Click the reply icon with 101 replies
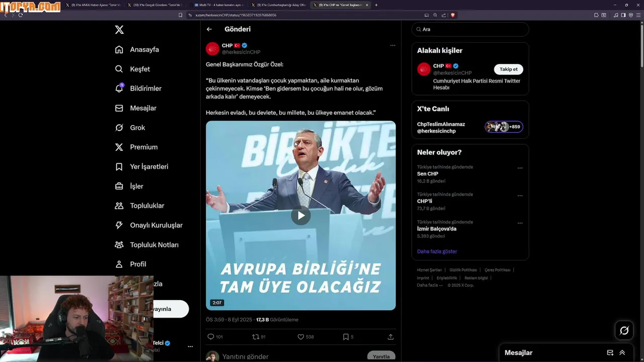This screenshot has height=362, width=644. pos(211,337)
